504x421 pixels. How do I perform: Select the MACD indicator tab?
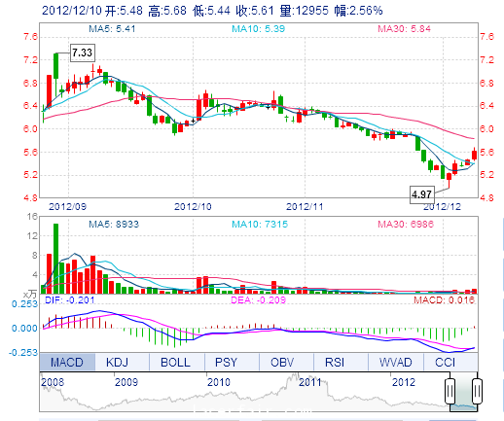pos(67,362)
